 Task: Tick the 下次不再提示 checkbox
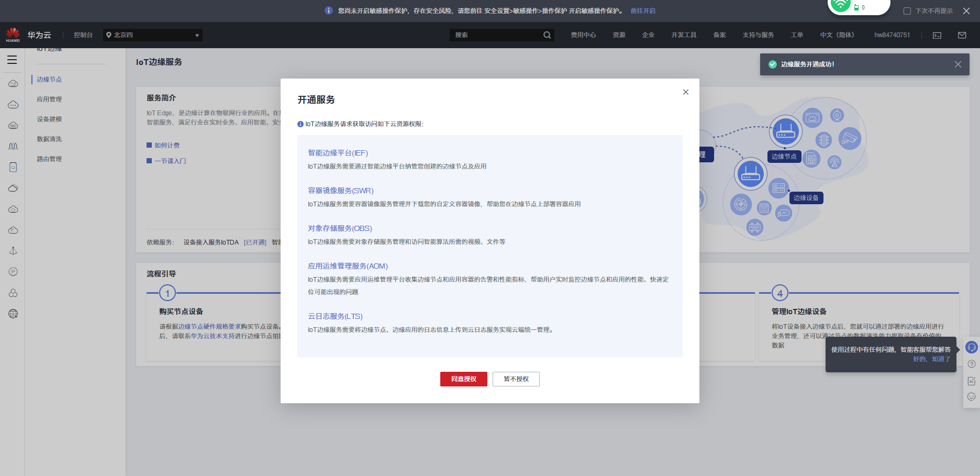click(907, 11)
